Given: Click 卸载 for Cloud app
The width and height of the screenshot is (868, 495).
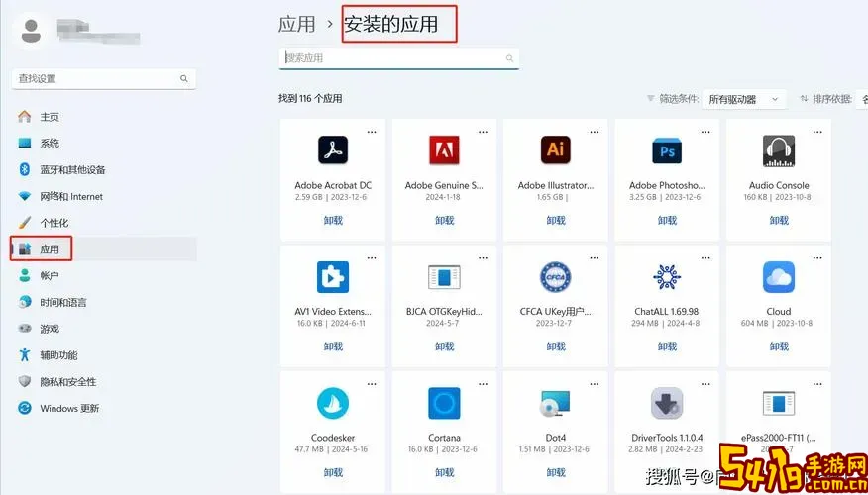Looking at the screenshot, I should point(778,346).
